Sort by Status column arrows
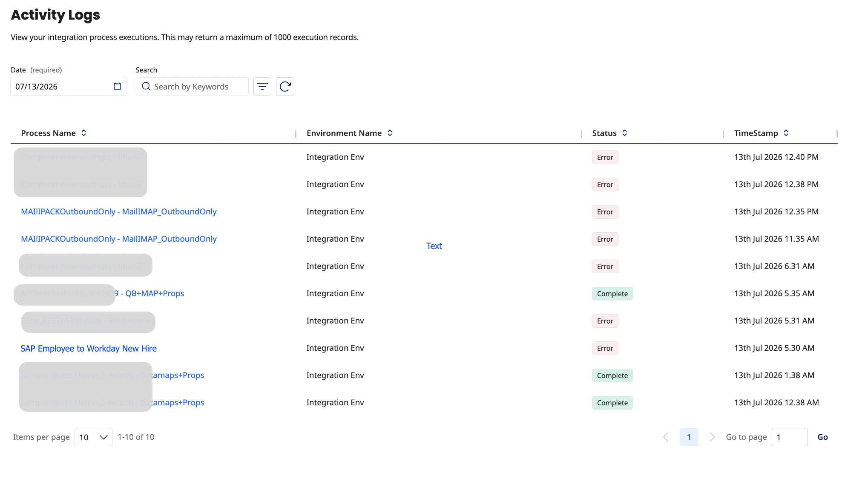Image resolution: width=868 pixels, height=491 pixels. [624, 133]
